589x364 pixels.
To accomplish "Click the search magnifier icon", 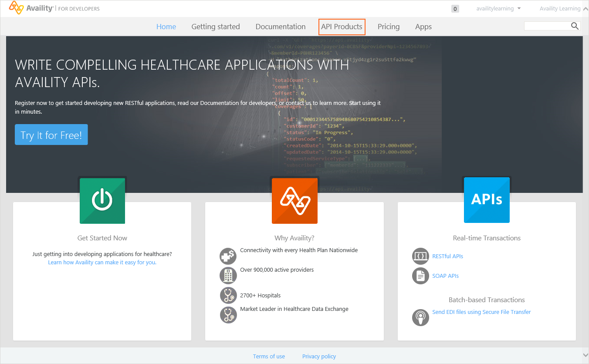I will 575,26.
